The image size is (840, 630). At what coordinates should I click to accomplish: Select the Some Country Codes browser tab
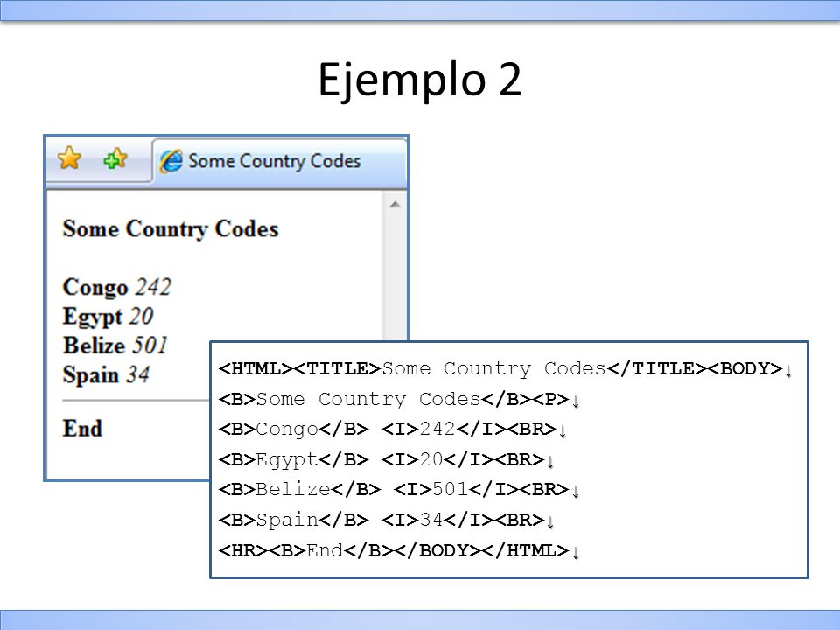280,162
